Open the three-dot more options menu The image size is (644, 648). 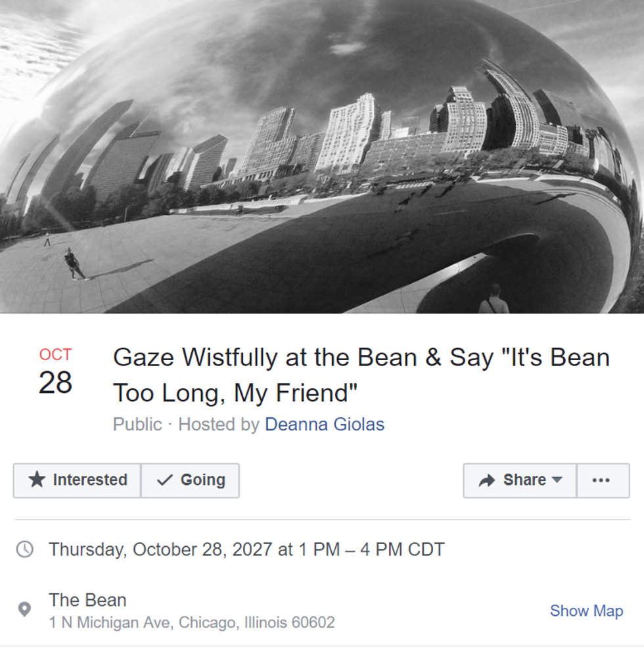(601, 480)
